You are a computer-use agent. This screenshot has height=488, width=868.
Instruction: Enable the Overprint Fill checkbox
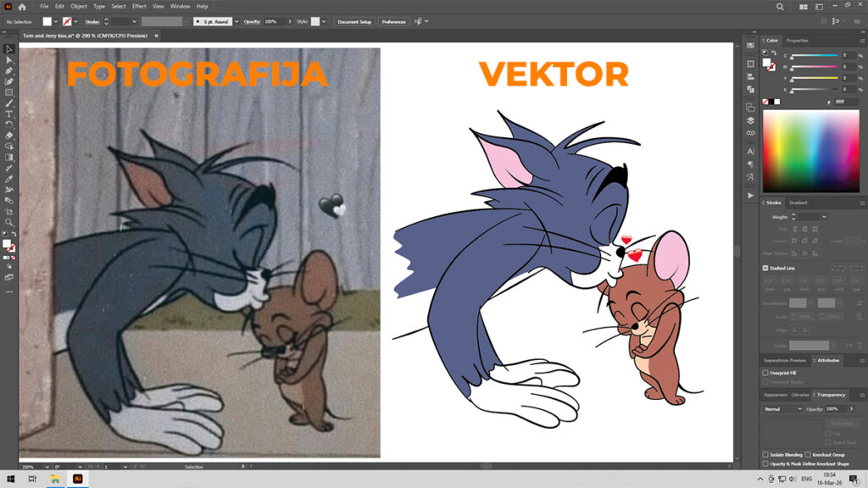(x=765, y=373)
